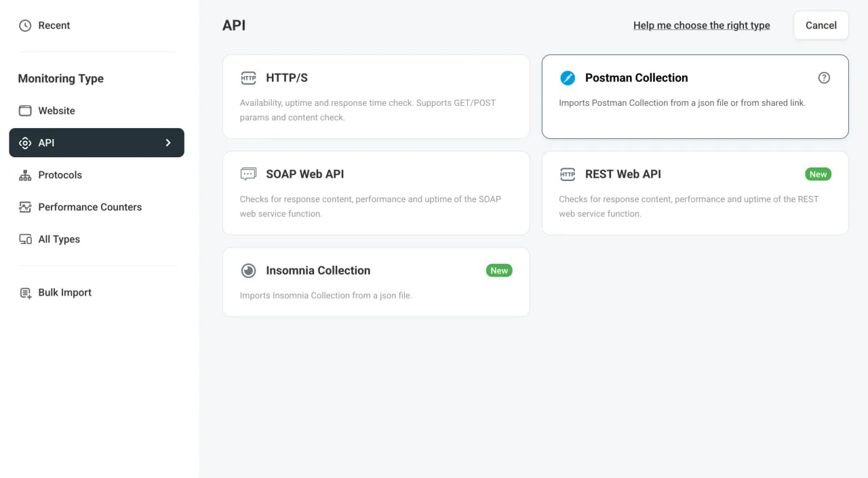Screen dimensions: 868x478
Task: Select the Insomnia Collection icon
Action: click(248, 270)
